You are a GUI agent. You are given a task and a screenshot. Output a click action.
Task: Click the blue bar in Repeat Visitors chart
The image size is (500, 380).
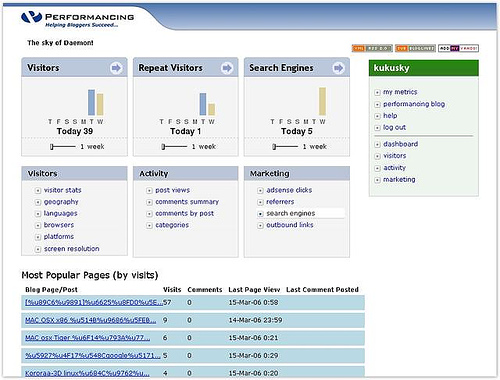click(x=203, y=104)
